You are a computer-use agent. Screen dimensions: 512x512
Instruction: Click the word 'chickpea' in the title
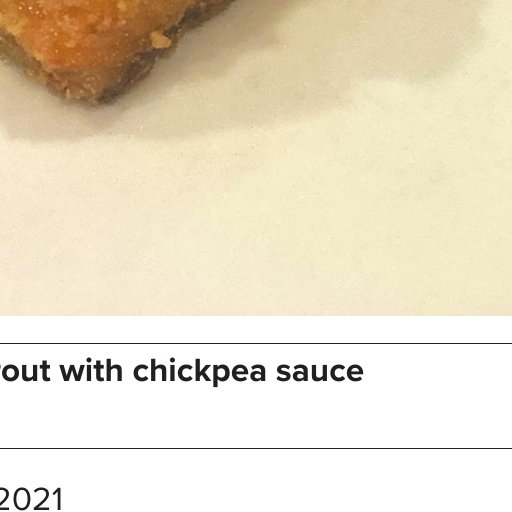pos(199,372)
